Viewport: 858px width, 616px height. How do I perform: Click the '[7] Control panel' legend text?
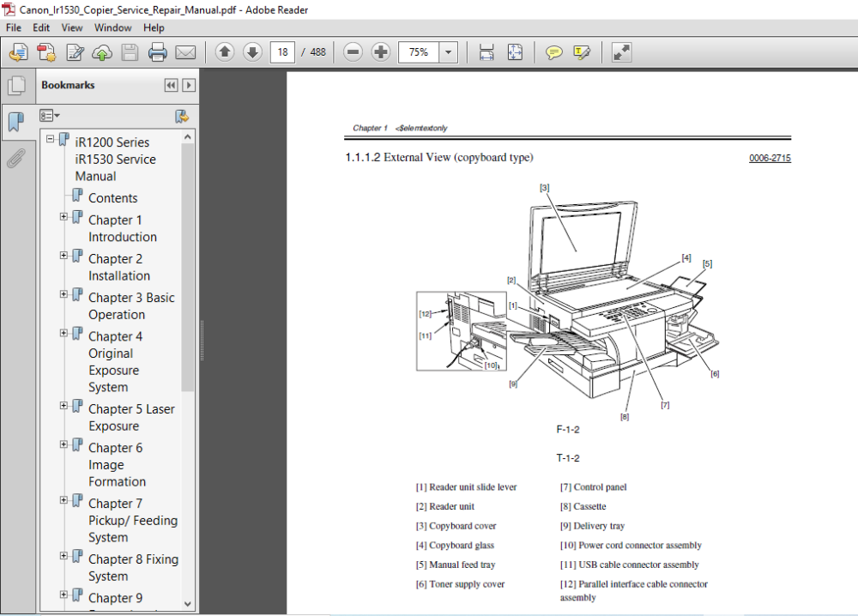pos(593,487)
